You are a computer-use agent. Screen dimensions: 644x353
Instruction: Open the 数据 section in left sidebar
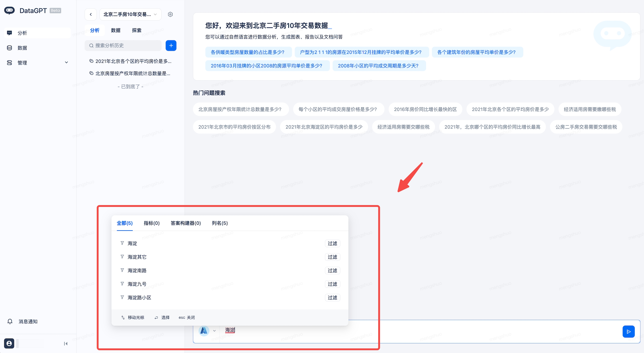(x=22, y=48)
